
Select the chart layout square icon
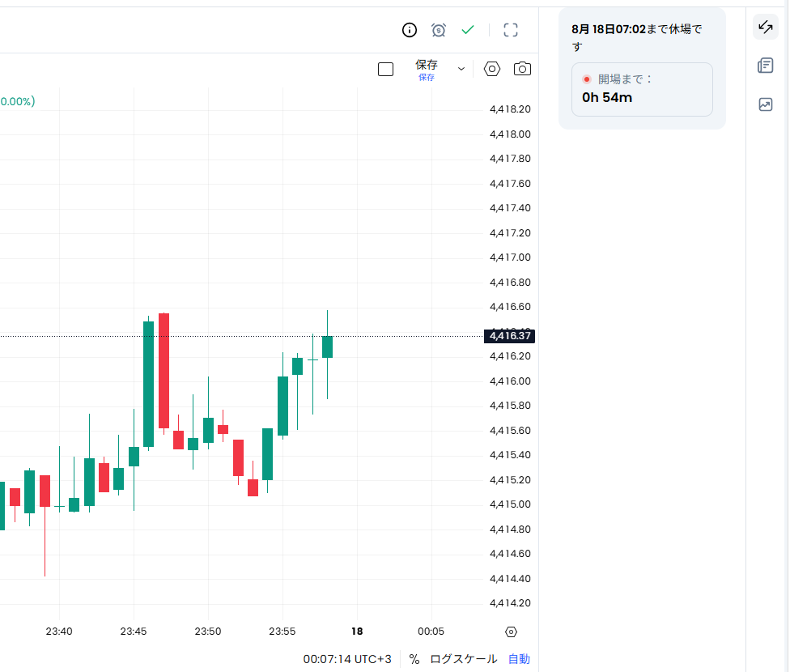[x=385, y=69]
